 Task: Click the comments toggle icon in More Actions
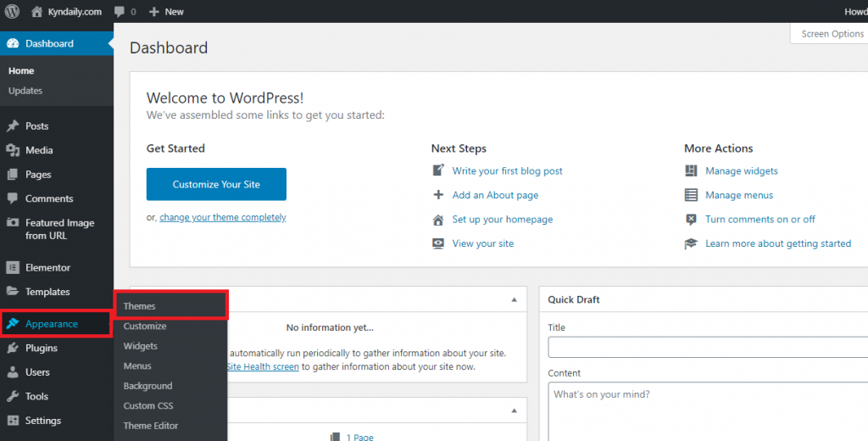[x=691, y=220]
